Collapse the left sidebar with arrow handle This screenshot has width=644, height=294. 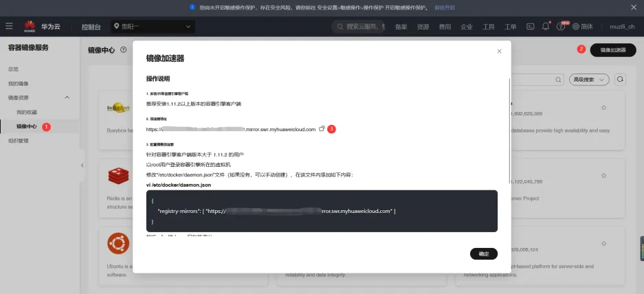click(82, 165)
